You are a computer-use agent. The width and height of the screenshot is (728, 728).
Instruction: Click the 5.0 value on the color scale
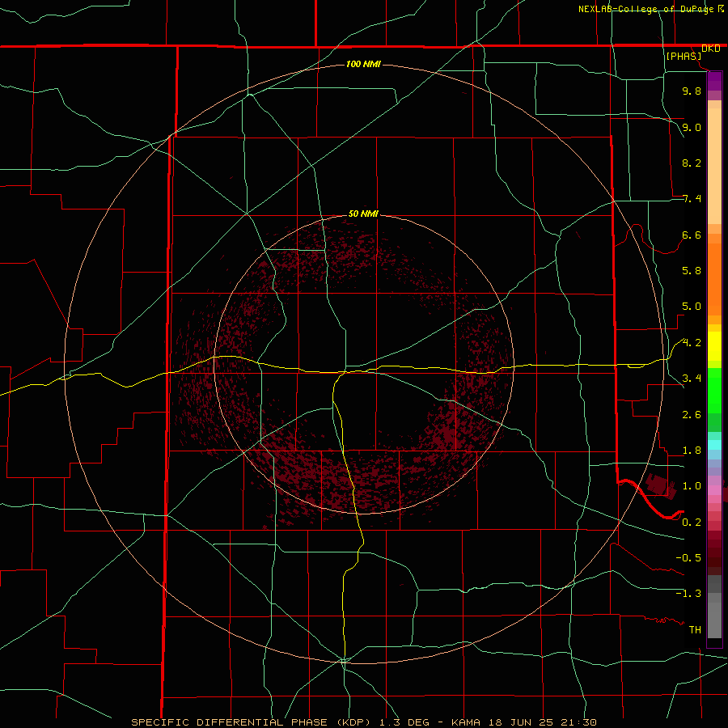[x=692, y=307]
